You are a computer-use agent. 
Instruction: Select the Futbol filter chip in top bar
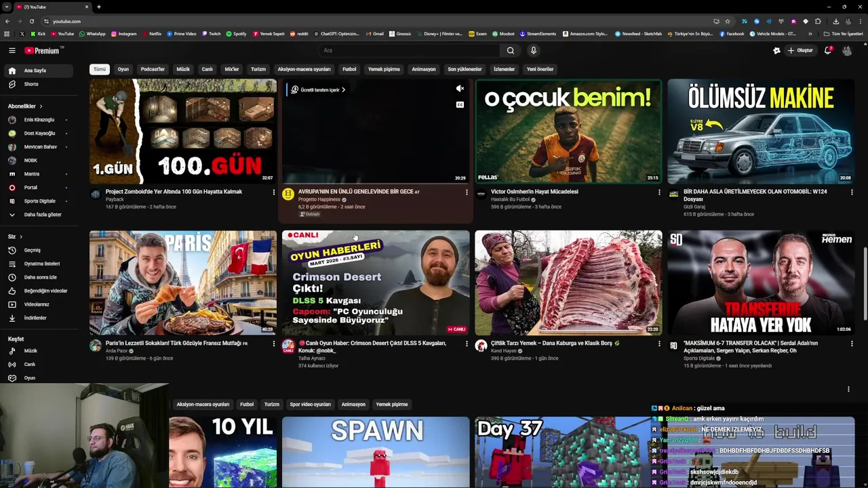click(x=349, y=69)
